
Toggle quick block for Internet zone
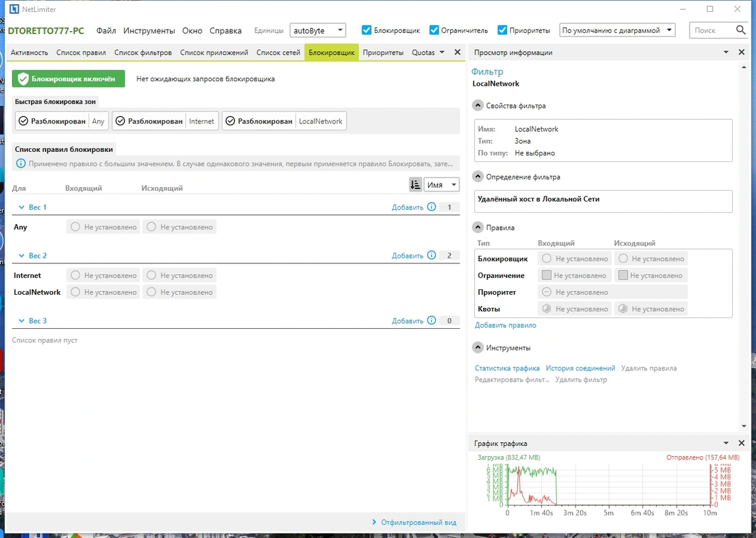click(x=165, y=121)
